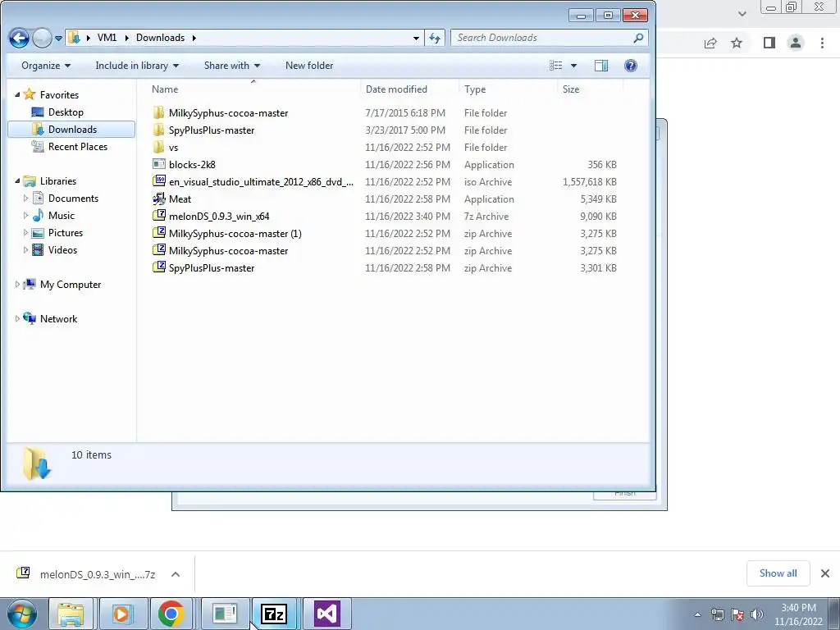Screen dimensions: 840x630
Task: Open the address bar history dropdown
Action: pos(416,38)
